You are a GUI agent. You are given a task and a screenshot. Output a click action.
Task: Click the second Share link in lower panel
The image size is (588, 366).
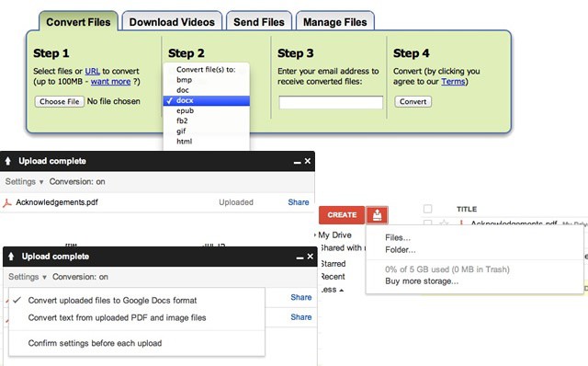click(301, 317)
